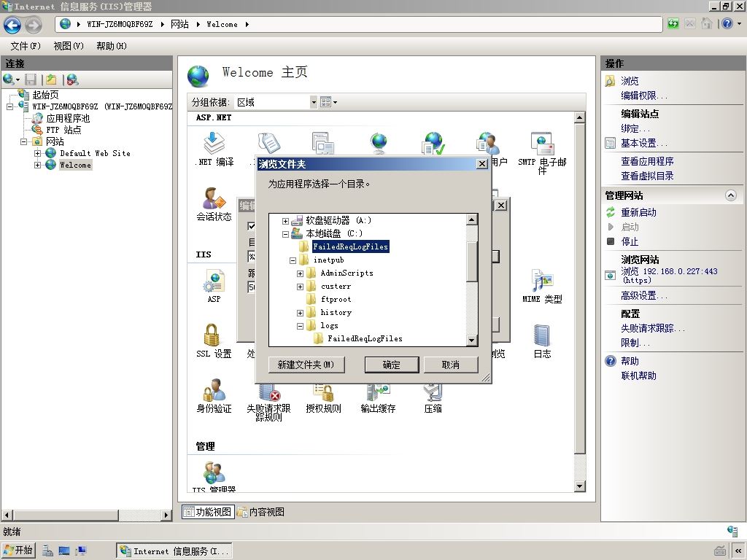Open the IIS 管理器 权限 icon at the bottom
The height and width of the screenshot is (560, 747).
coord(214,477)
